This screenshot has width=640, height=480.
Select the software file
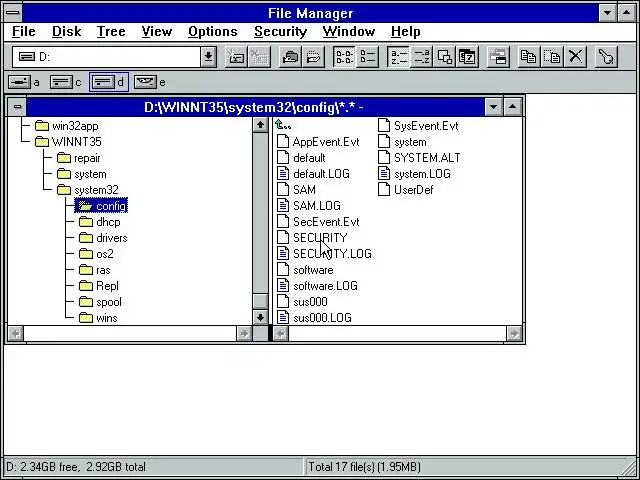[x=305, y=270]
